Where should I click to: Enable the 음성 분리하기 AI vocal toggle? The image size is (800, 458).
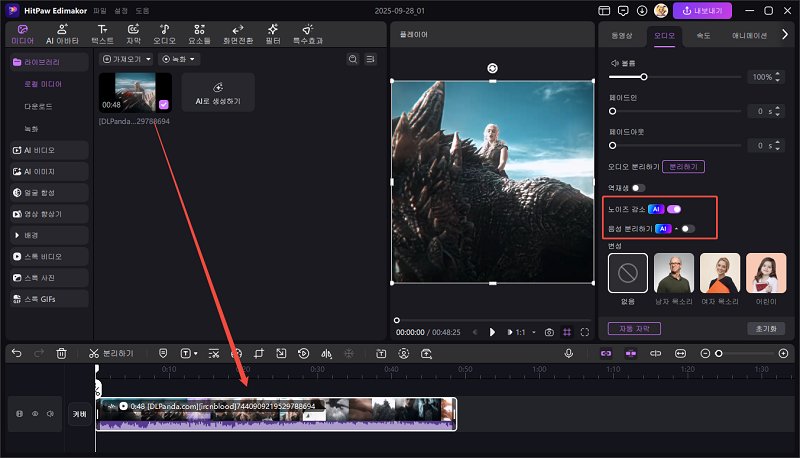click(x=688, y=228)
